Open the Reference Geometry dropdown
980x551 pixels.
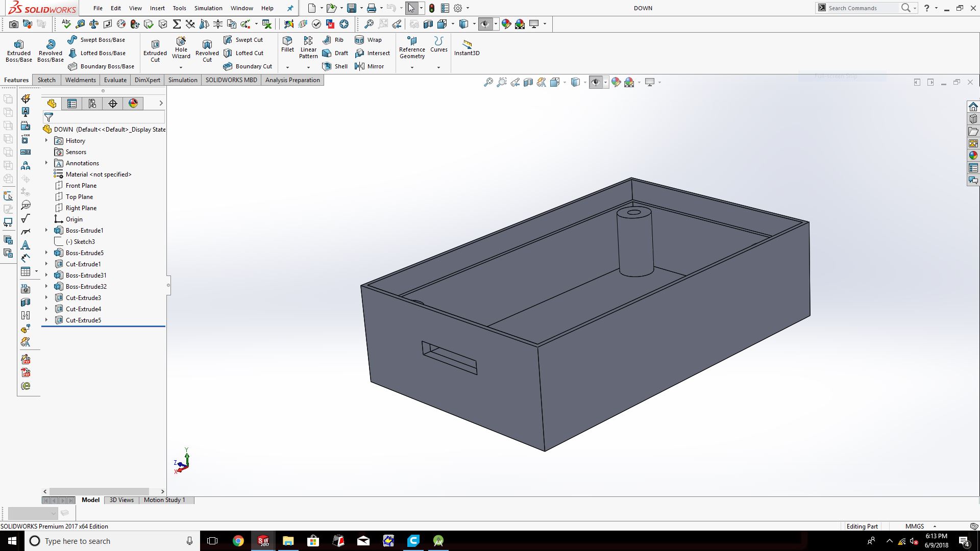[412, 67]
